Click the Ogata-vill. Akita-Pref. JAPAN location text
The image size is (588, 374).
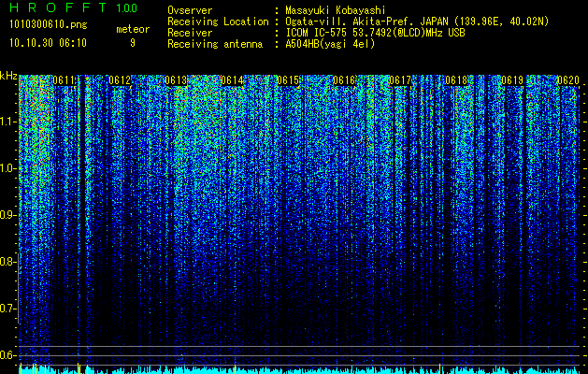click(417, 22)
